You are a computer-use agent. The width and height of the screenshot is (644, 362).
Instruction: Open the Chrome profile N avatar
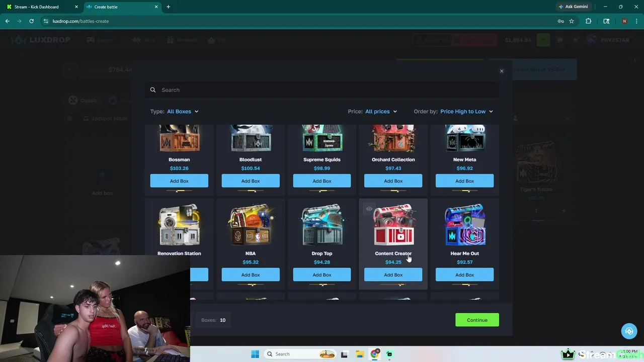[x=624, y=21]
